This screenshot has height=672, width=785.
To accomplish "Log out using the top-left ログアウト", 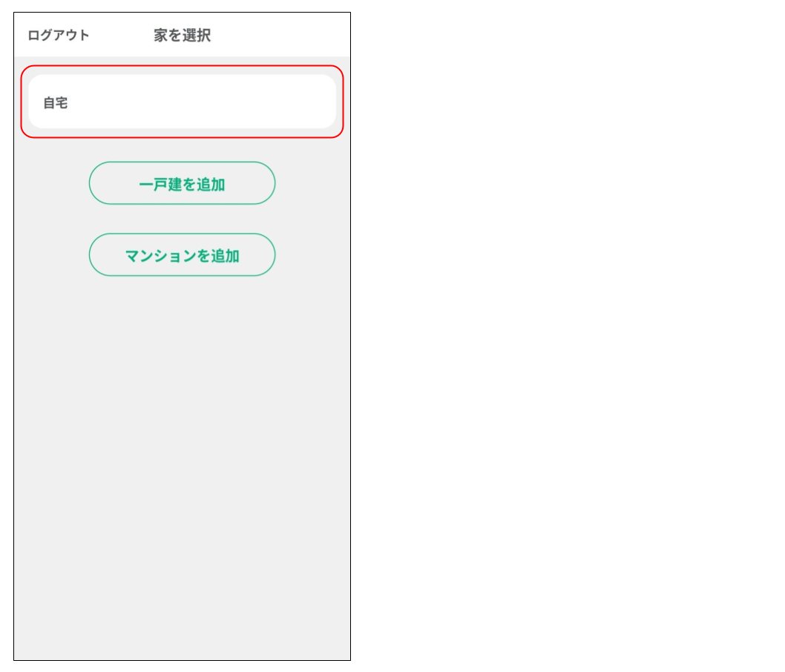I will 59,36.
